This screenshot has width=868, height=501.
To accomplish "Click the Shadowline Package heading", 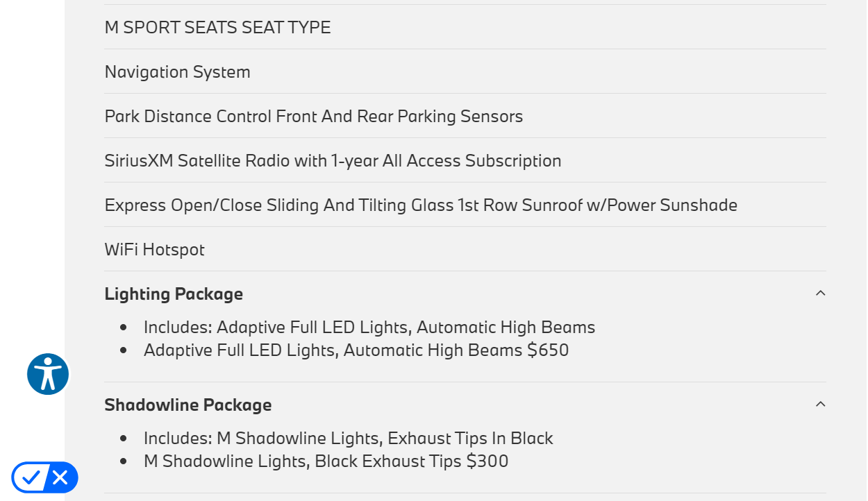I will point(187,405).
